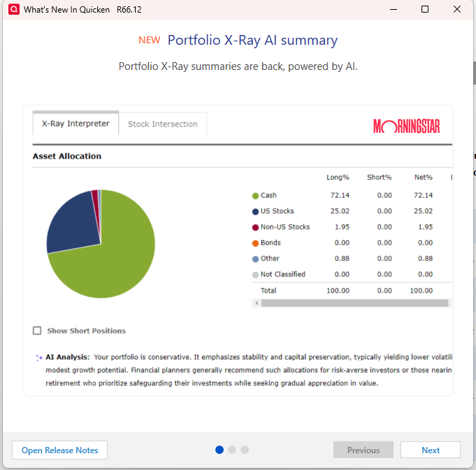Click the Cash Long% value 72.14
The height and width of the screenshot is (470, 476).
pyautogui.click(x=340, y=195)
